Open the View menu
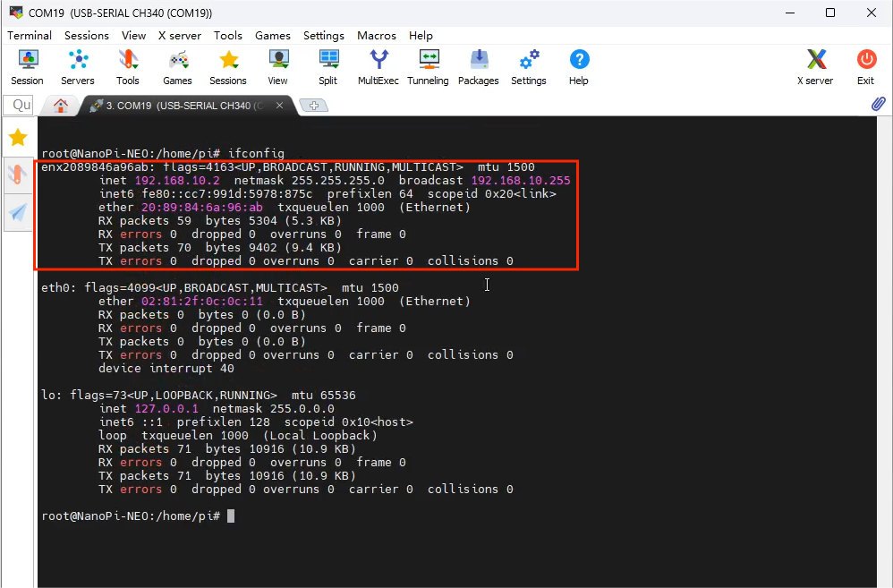 click(134, 35)
